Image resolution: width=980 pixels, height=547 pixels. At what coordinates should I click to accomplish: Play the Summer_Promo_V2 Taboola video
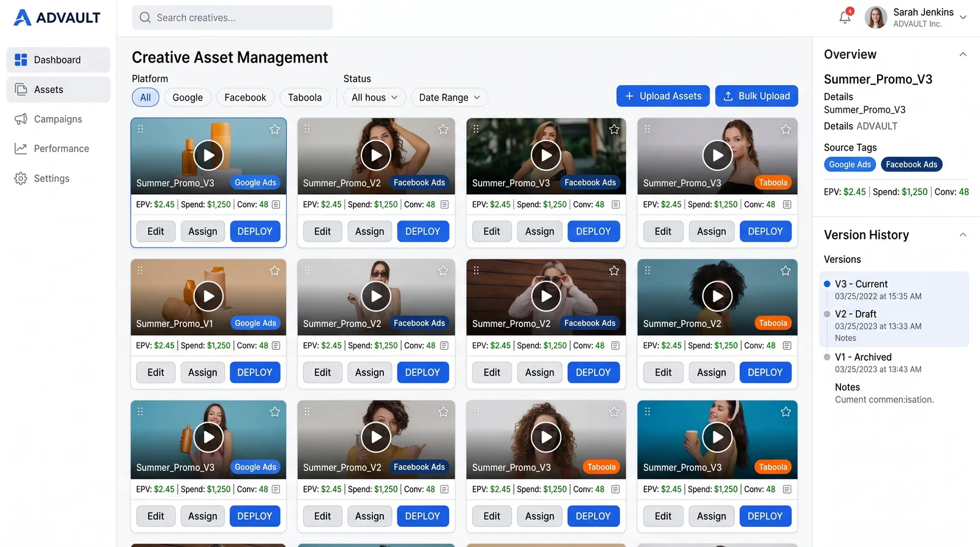pos(717,296)
